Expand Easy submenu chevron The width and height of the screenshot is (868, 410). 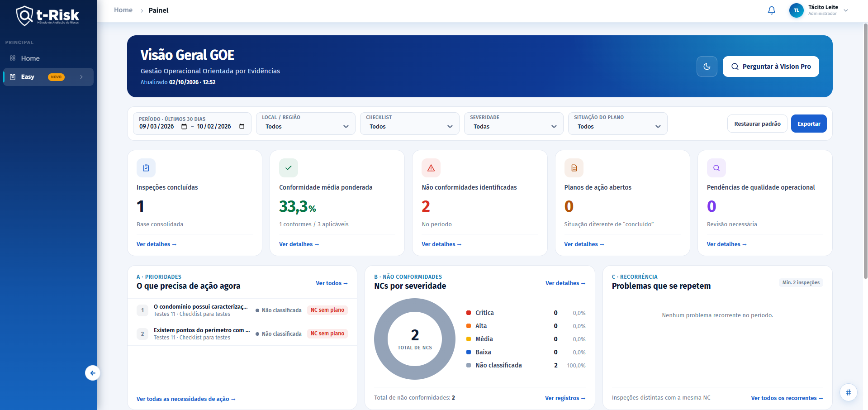pyautogui.click(x=81, y=77)
